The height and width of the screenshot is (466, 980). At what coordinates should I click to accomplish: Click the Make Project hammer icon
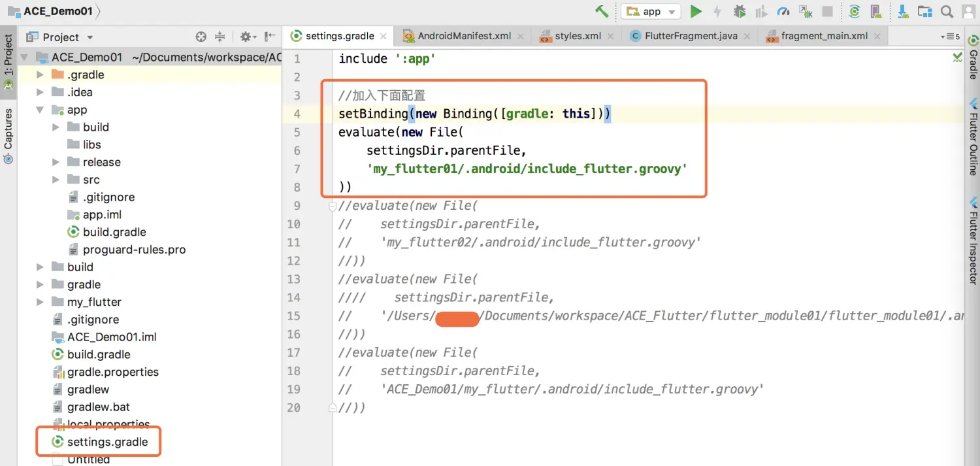pos(602,11)
